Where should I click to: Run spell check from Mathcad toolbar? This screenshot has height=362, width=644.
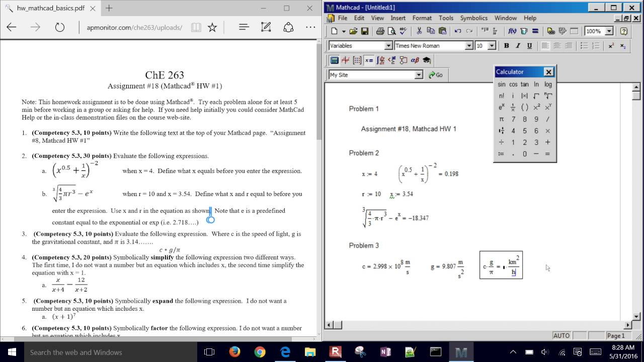point(403,31)
